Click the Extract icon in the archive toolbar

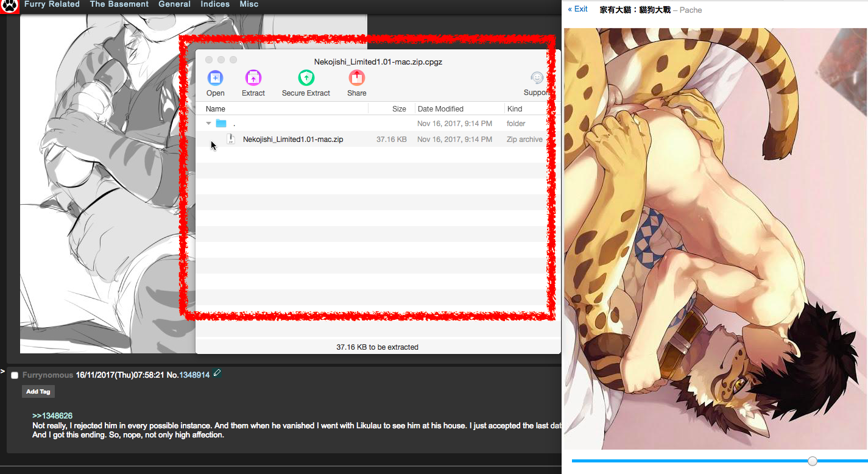point(253,78)
